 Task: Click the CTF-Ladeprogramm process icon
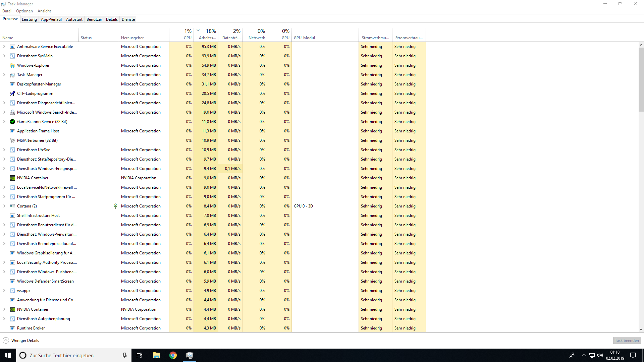[x=12, y=94]
